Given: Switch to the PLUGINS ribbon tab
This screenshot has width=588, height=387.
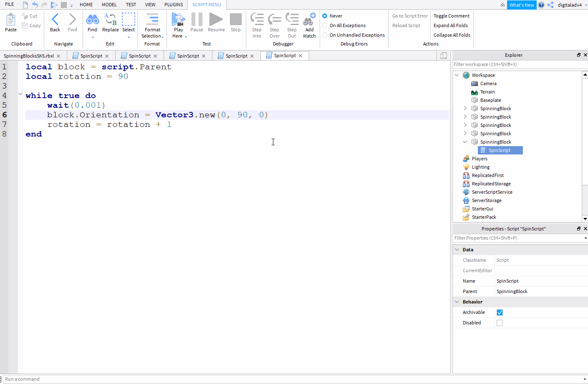Looking at the screenshot, I should (174, 5).
